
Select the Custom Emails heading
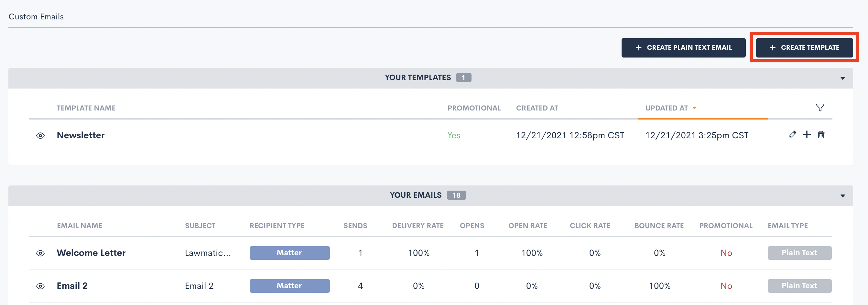pyautogui.click(x=36, y=16)
